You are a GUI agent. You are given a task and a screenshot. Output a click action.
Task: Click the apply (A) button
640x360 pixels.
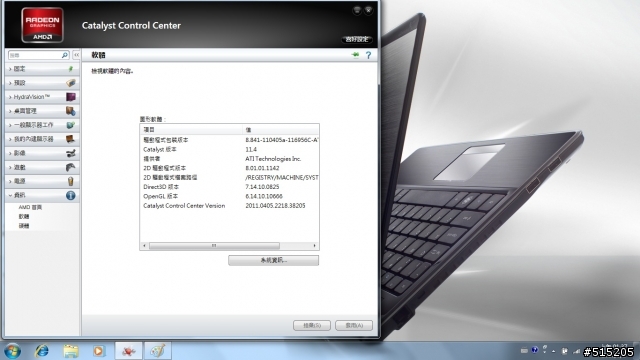tap(354, 325)
